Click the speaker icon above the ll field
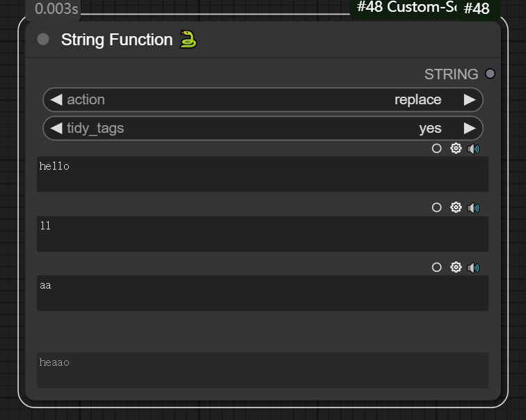 point(474,207)
